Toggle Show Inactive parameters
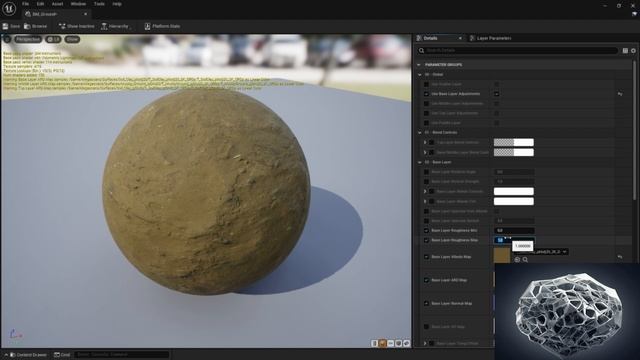This screenshot has width=640, height=360. [76, 26]
